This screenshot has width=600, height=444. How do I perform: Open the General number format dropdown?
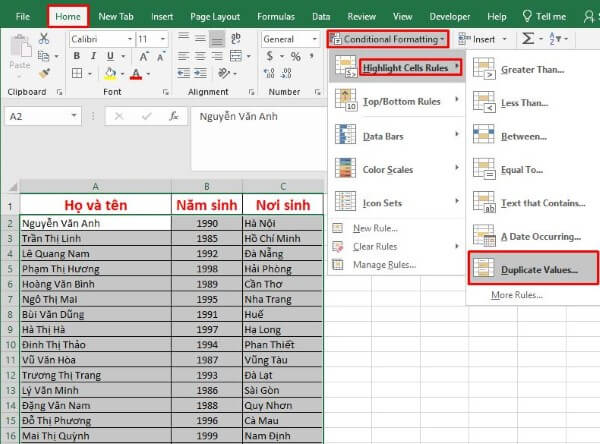314,39
